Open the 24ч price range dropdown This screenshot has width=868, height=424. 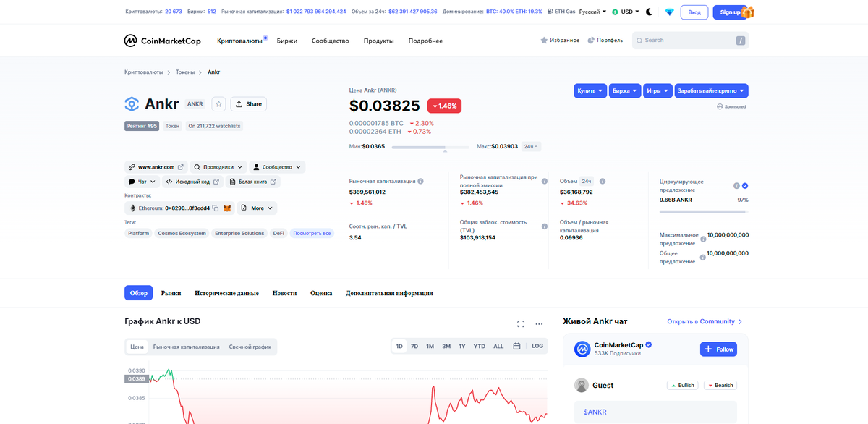(x=531, y=147)
